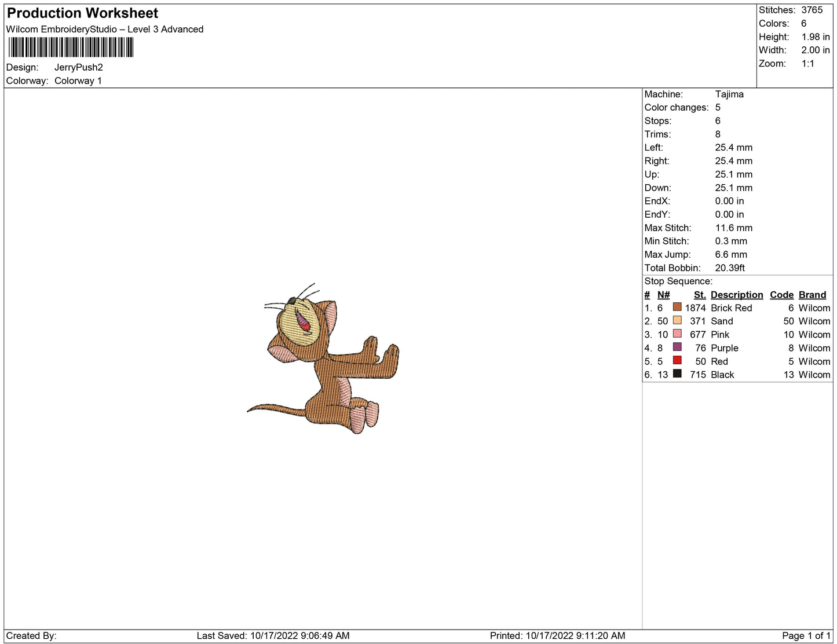Select the "Brick Red" description text
837x644 pixels.
732,308
